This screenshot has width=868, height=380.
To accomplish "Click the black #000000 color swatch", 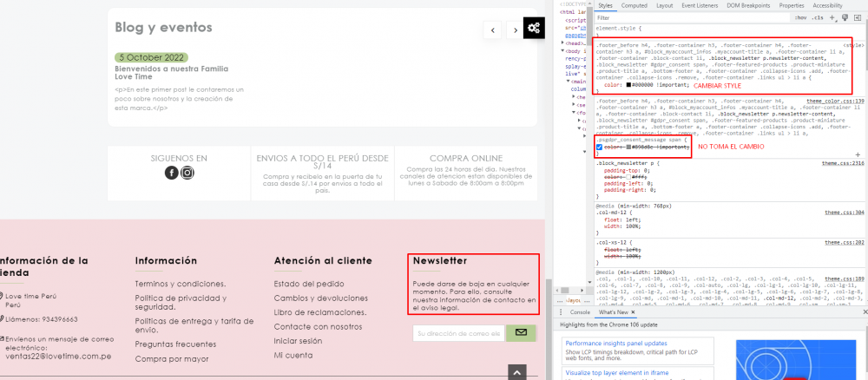I will pos(629,85).
